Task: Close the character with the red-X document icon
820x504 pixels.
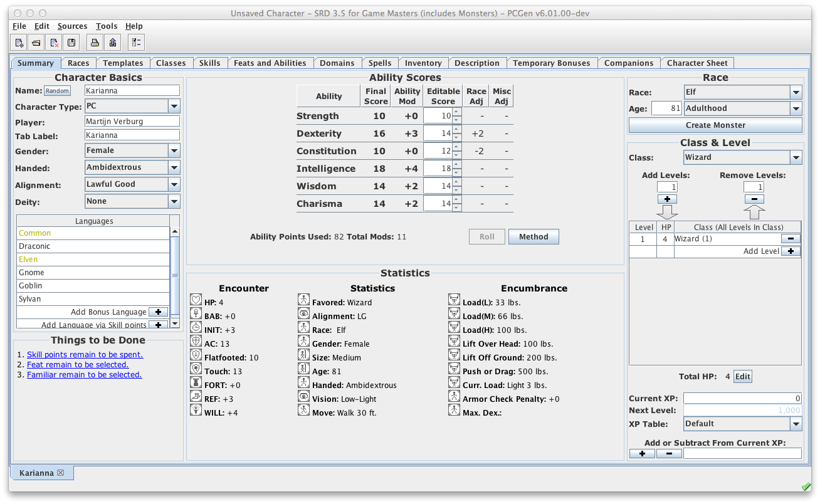Action: coord(55,43)
